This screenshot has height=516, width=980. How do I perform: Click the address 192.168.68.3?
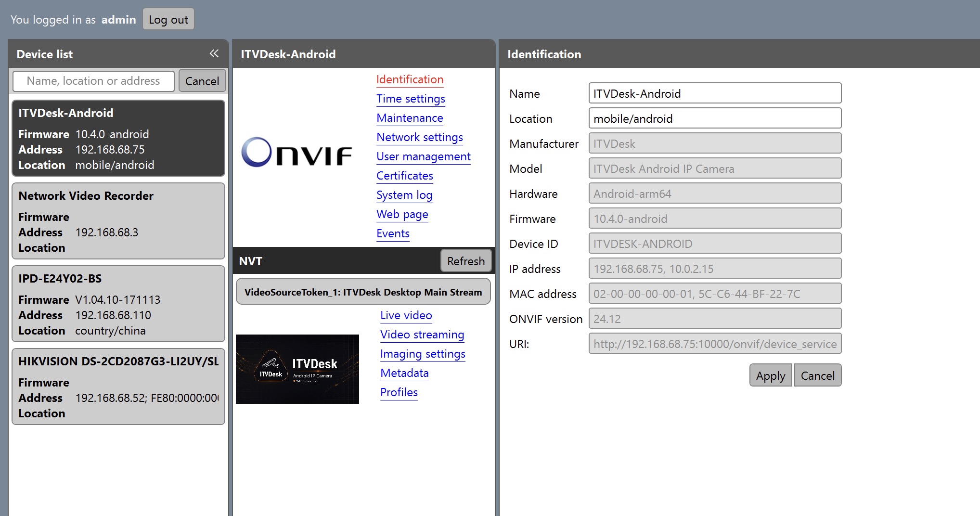[x=107, y=232]
